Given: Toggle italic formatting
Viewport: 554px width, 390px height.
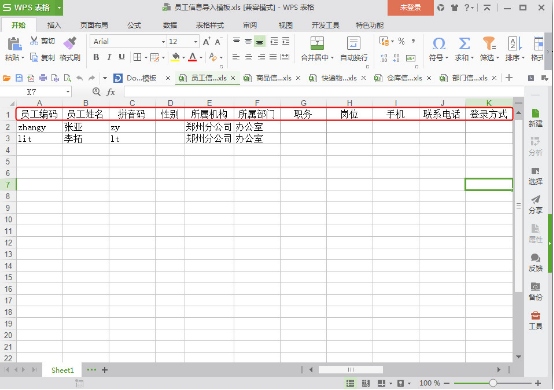Looking at the screenshot, I should pyautogui.click(x=109, y=57).
